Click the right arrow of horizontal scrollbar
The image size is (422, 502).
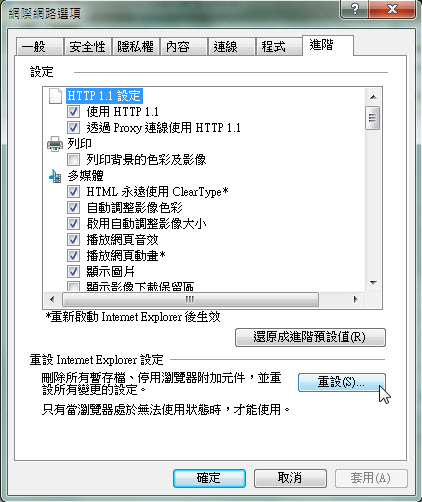click(356, 299)
